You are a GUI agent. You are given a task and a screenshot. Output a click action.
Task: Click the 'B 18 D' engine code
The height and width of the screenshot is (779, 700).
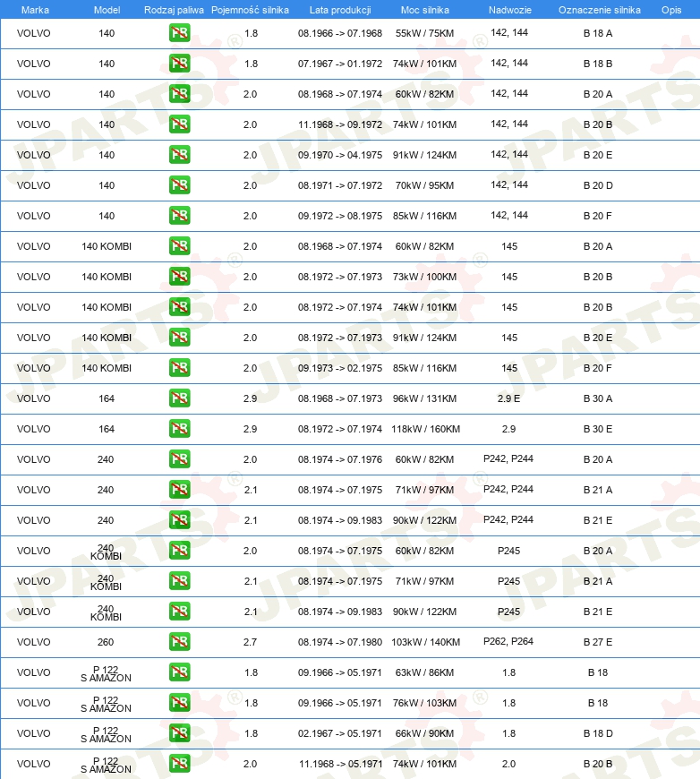598,733
